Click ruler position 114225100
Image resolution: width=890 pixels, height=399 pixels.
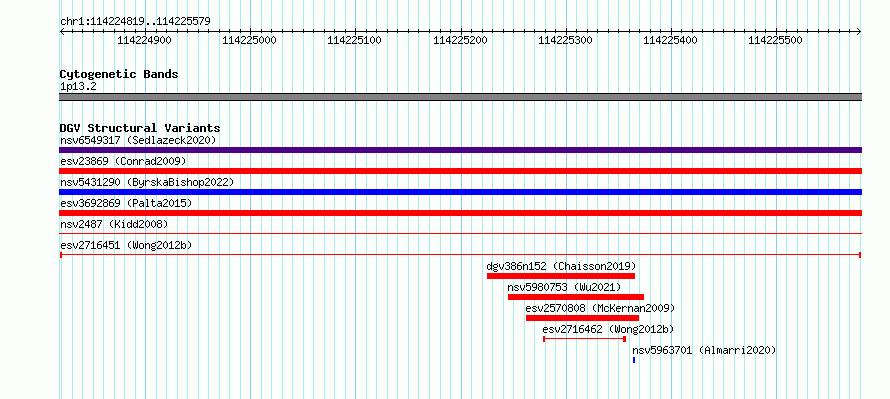(354, 40)
